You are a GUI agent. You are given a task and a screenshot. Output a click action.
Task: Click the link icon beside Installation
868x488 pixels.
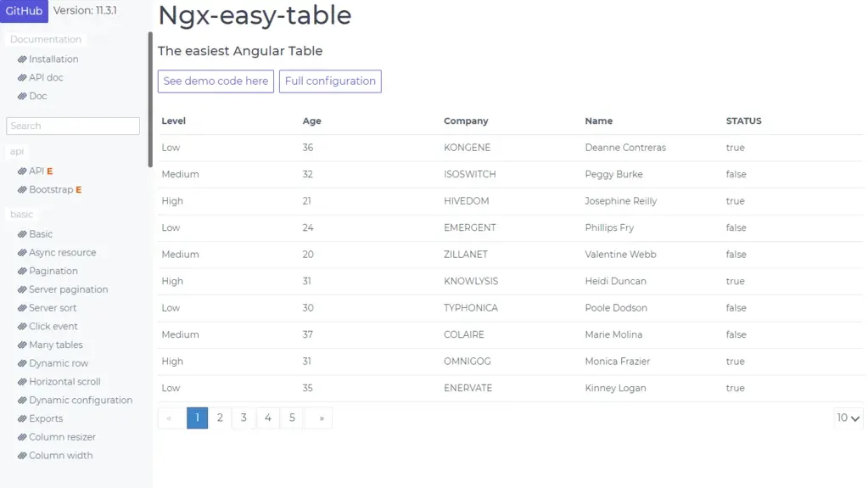(x=22, y=59)
